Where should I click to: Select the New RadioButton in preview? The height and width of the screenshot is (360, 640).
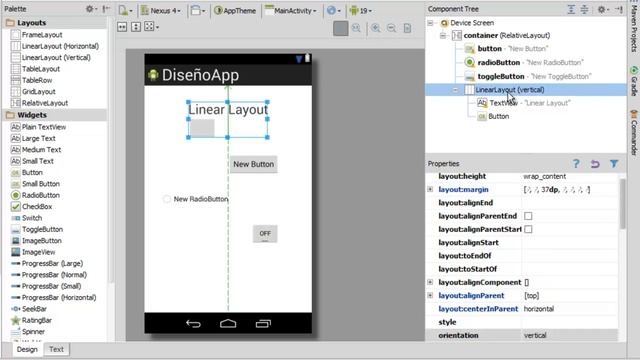pyautogui.click(x=195, y=199)
